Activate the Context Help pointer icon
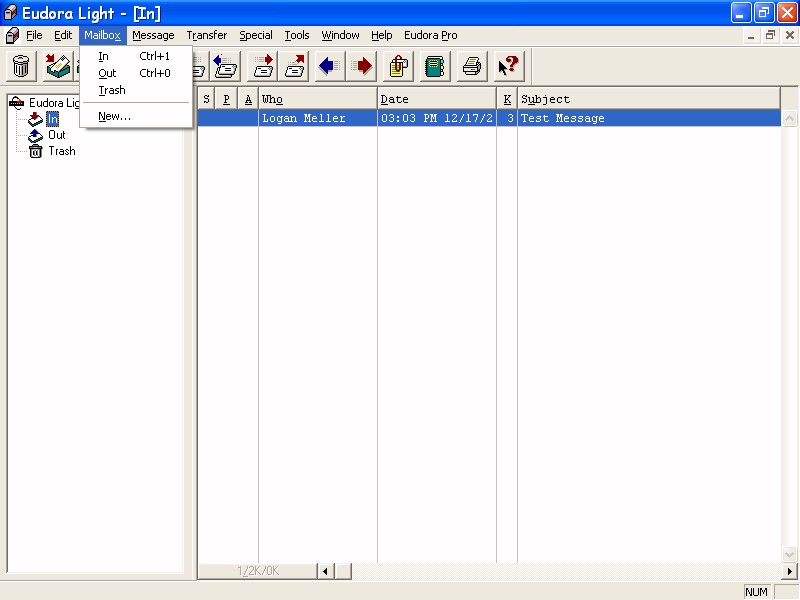 [x=509, y=66]
